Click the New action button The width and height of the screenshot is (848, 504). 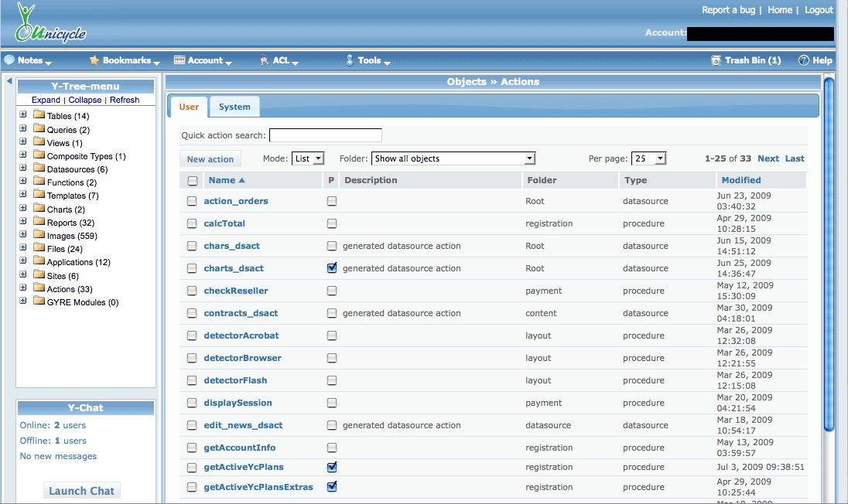(x=210, y=159)
